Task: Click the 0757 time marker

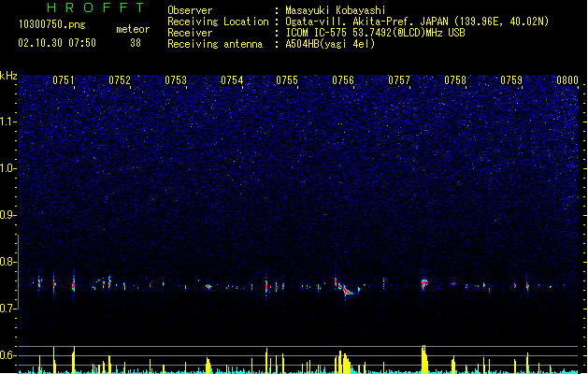Action: coord(399,80)
